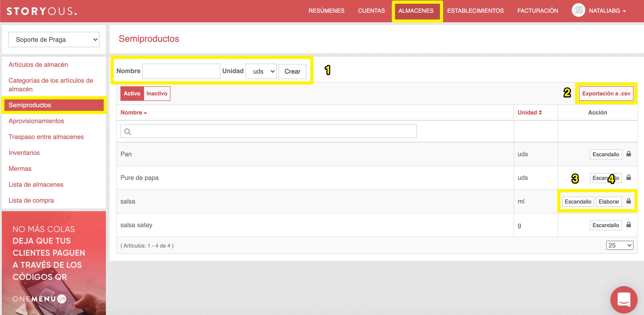This screenshot has width=644, height=315.
Task: Open Mermas section
Action: coord(20,169)
